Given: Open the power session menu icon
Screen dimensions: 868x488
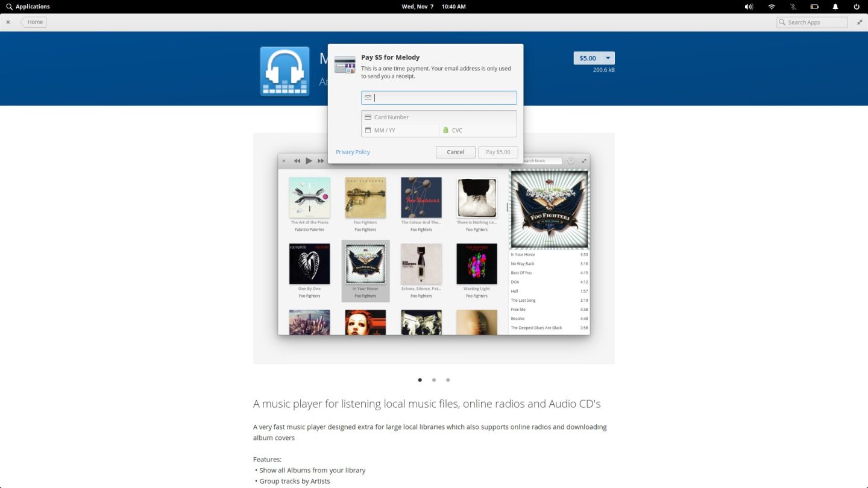Looking at the screenshot, I should pos(857,7).
